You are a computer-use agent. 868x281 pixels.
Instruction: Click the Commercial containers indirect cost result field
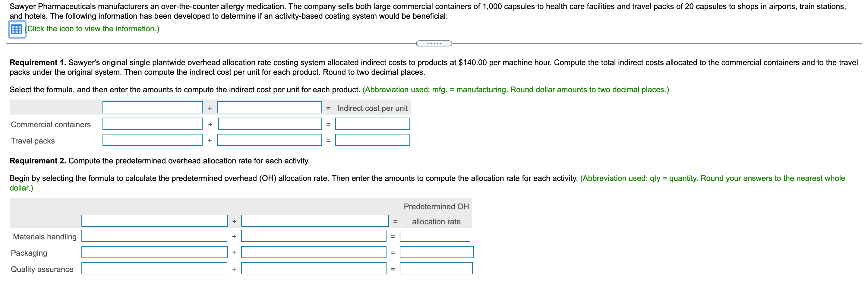[x=372, y=124]
